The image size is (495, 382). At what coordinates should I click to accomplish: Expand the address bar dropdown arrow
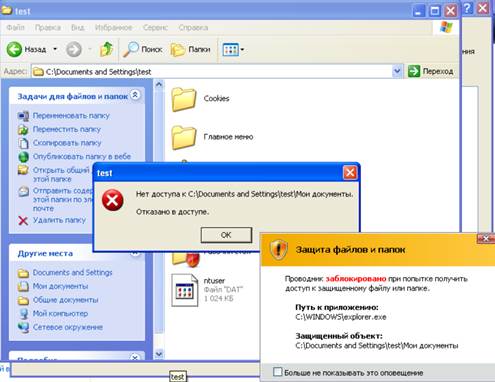(x=397, y=71)
